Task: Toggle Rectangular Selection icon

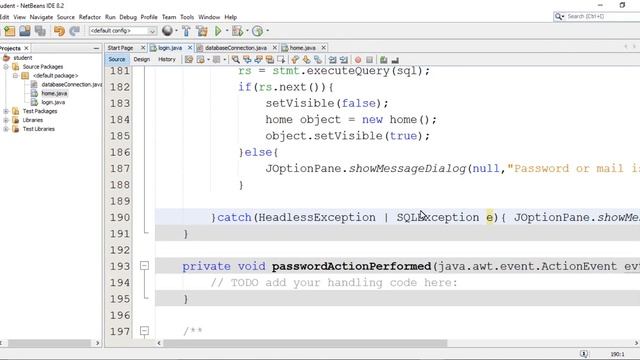Action: [x=281, y=60]
